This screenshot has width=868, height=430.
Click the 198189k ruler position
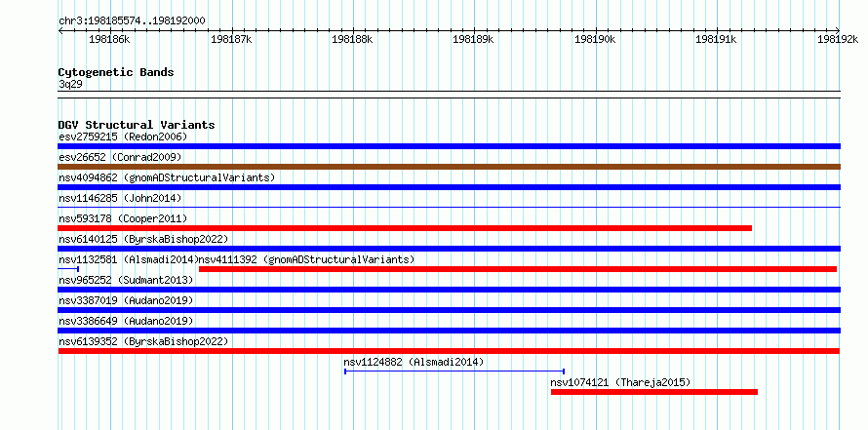pyautogui.click(x=474, y=39)
